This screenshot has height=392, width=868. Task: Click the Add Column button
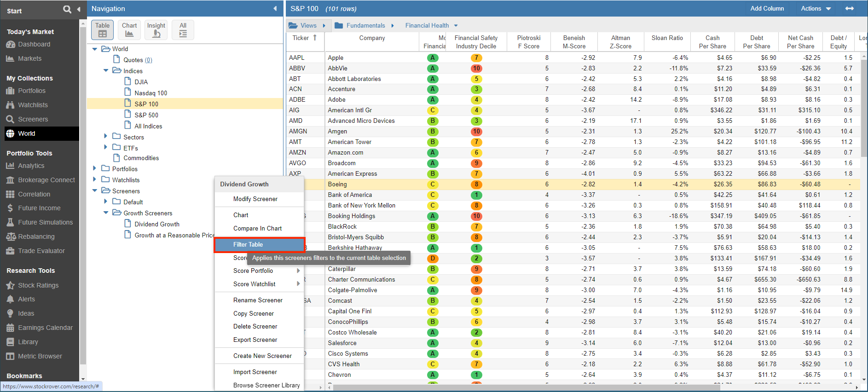[767, 9]
